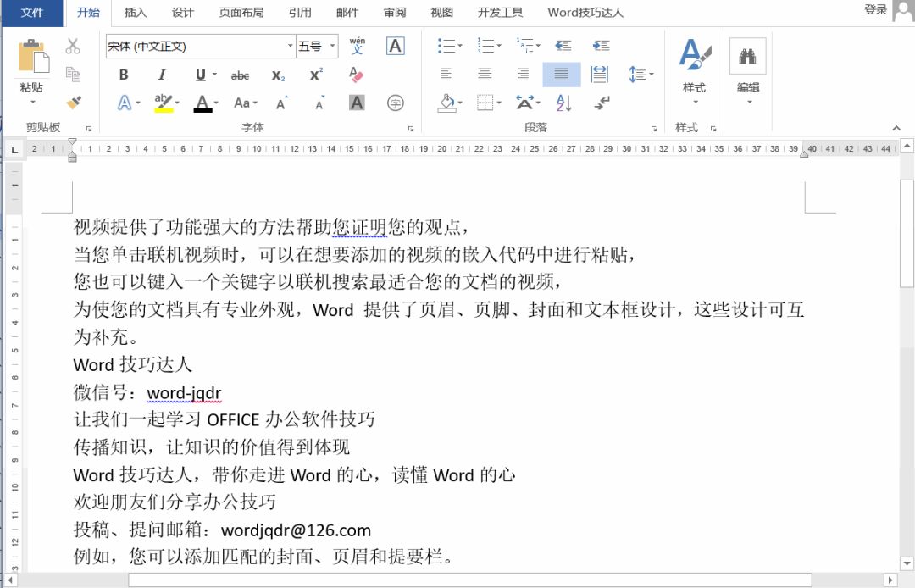Copy selection using the copy icon
Image resolution: width=915 pixels, height=588 pixels.
[73, 74]
